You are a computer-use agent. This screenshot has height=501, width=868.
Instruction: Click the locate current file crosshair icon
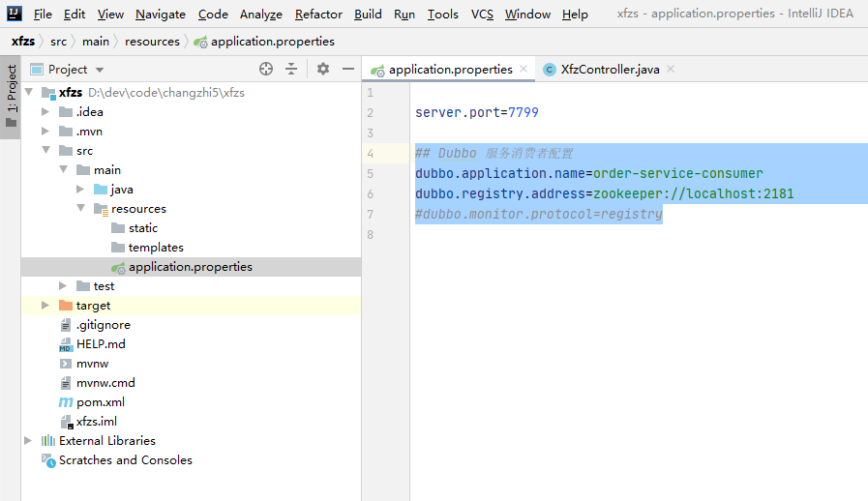coord(266,69)
